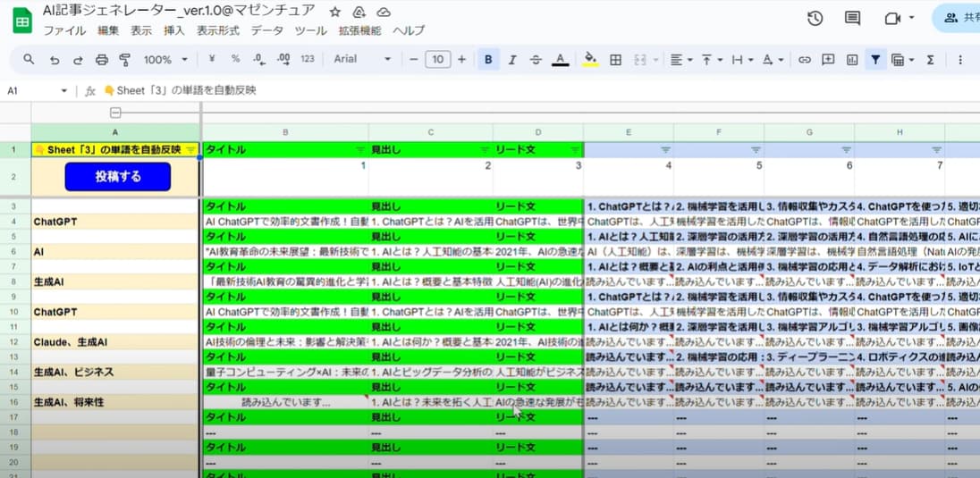Click the merge cells icon
Viewport: 980px width, 478px height.
[x=639, y=59]
